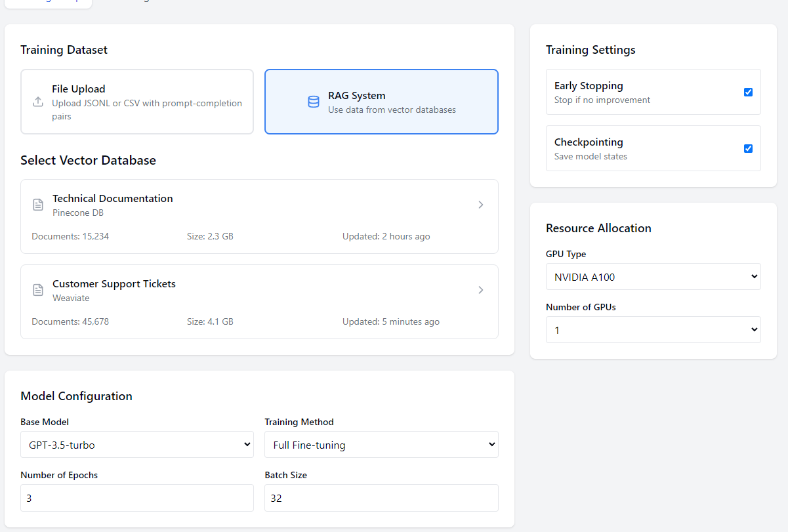Select the Technical Documentation database title
The image size is (788, 532).
pyautogui.click(x=113, y=198)
